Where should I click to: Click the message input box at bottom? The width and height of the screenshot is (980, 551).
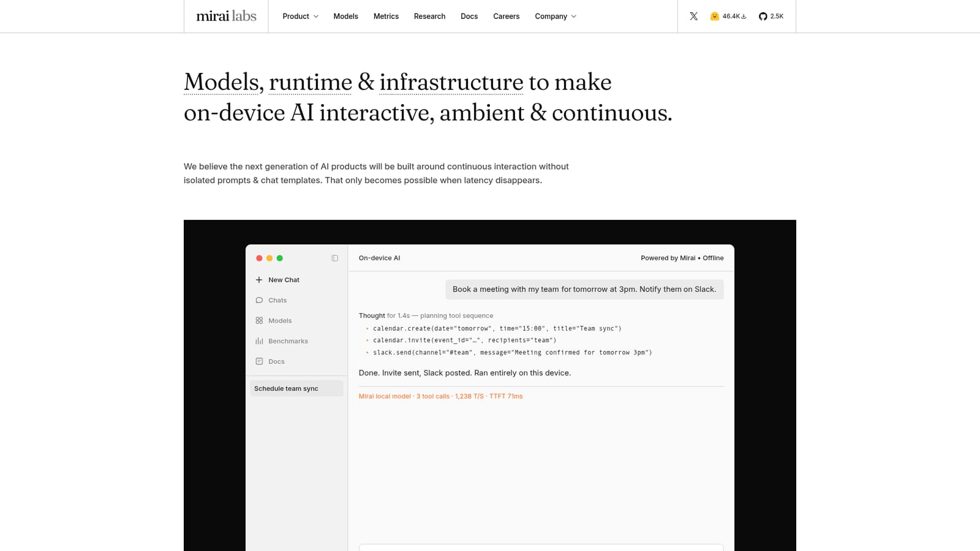pyautogui.click(x=541, y=547)
